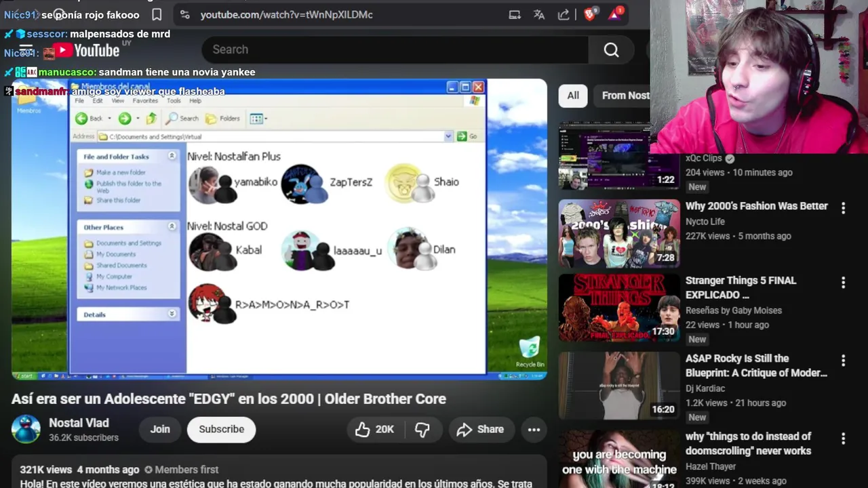Click the YouTube logo
The height and width of the screenshot is (488, 868).
(87, 51)
